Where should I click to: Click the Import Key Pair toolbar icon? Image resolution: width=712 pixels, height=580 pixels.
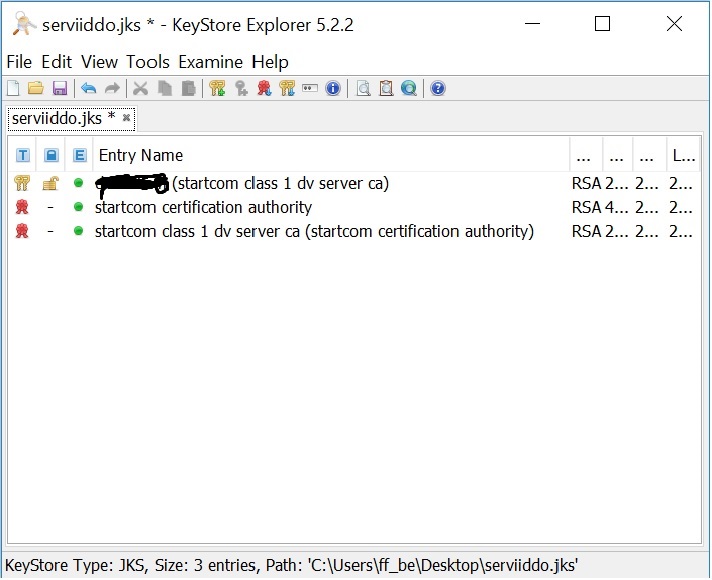point(287,89)
